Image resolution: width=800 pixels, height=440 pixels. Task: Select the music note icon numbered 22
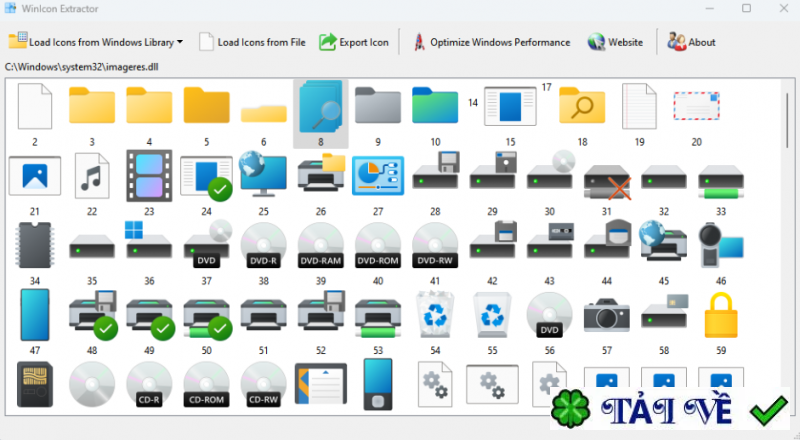coord(92,176)
